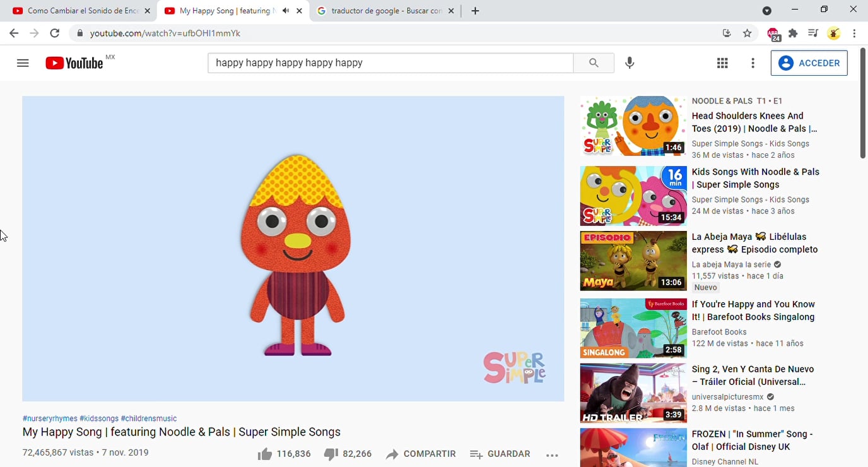Click the NOODLE & PALS T1 • E1 label
The width and height of the screenshot is (868, 467).
point(737,101)
